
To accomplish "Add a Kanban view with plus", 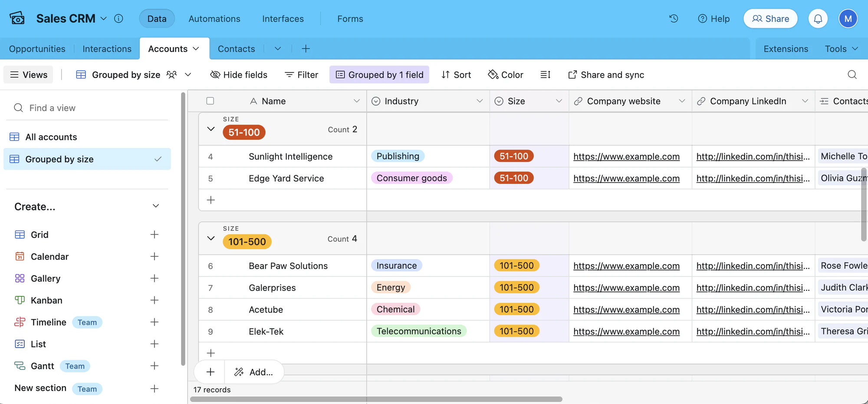I will coord(154,300).
